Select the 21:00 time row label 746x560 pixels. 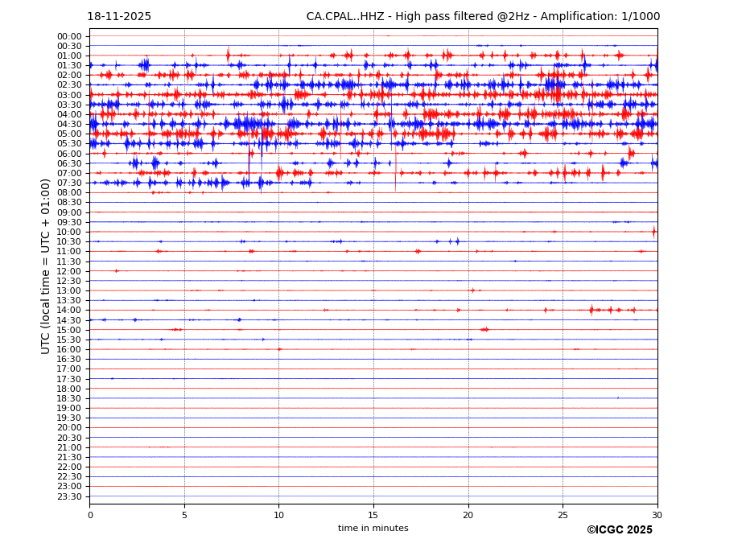(x=69, y=447)
